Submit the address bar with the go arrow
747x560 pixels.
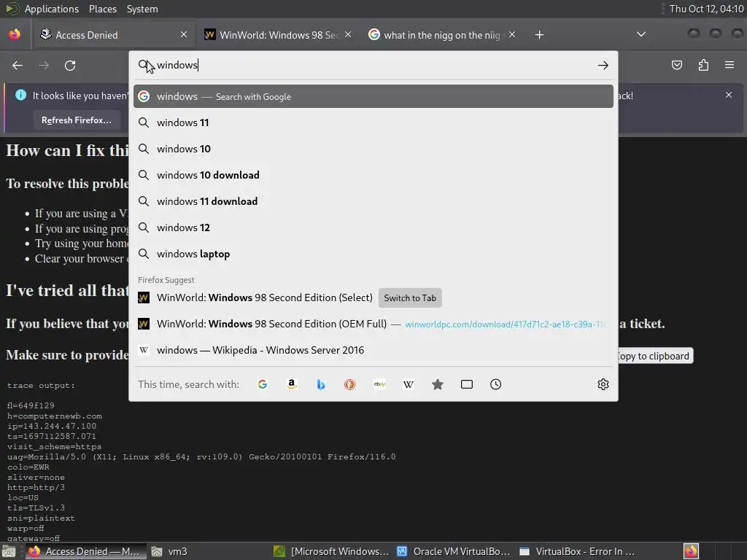click(603, 65)
